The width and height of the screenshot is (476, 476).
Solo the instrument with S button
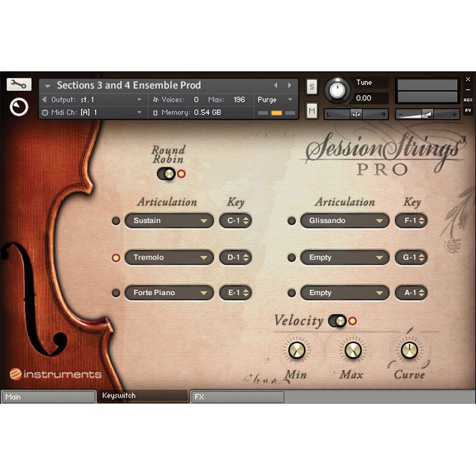coord(312,87)
